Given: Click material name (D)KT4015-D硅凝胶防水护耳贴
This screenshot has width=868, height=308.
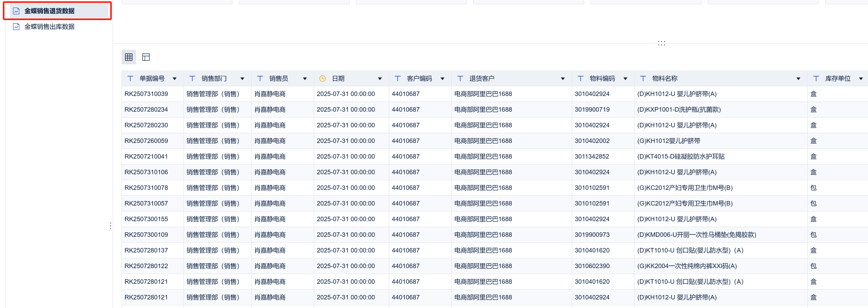Looking at the screenshot, I should [681, 156].
